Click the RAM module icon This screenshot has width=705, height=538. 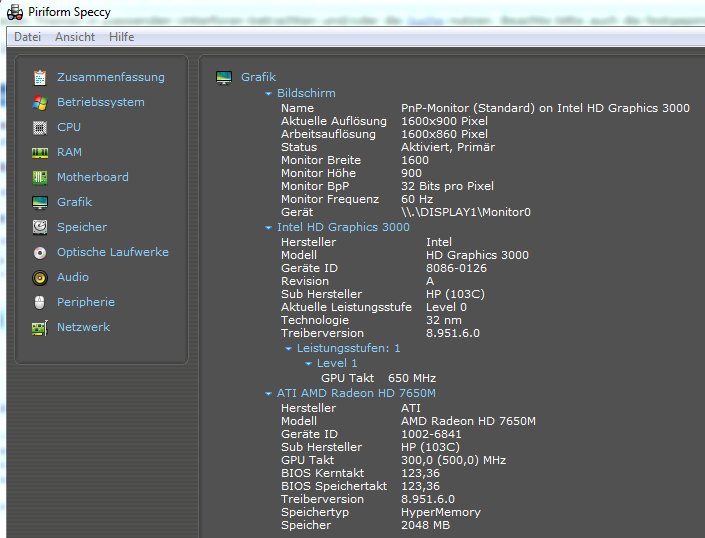[40, 153]
